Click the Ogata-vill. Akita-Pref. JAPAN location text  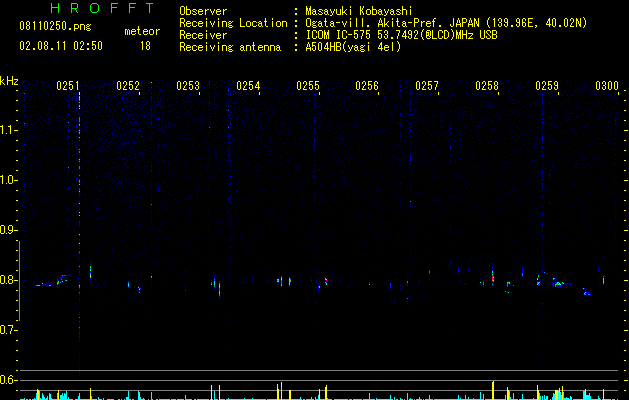(x=446, y=23)
